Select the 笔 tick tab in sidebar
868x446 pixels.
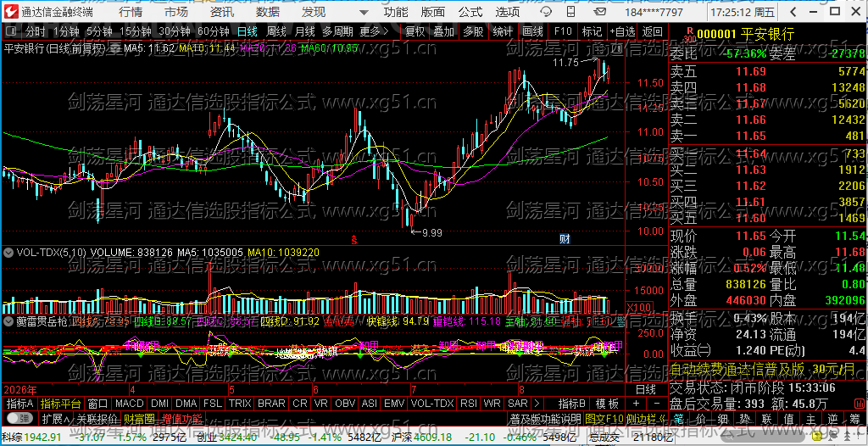(x=679, y=417)
